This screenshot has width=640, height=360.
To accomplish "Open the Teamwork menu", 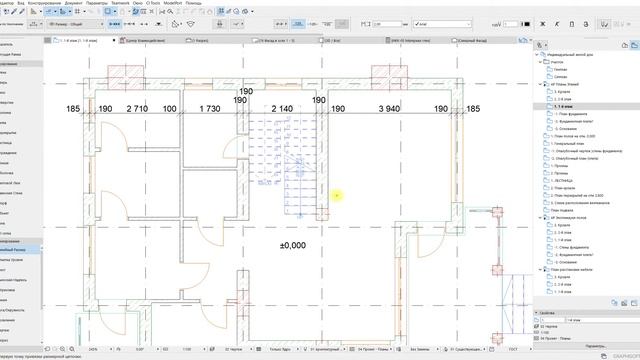I will (x=120, y=3).
